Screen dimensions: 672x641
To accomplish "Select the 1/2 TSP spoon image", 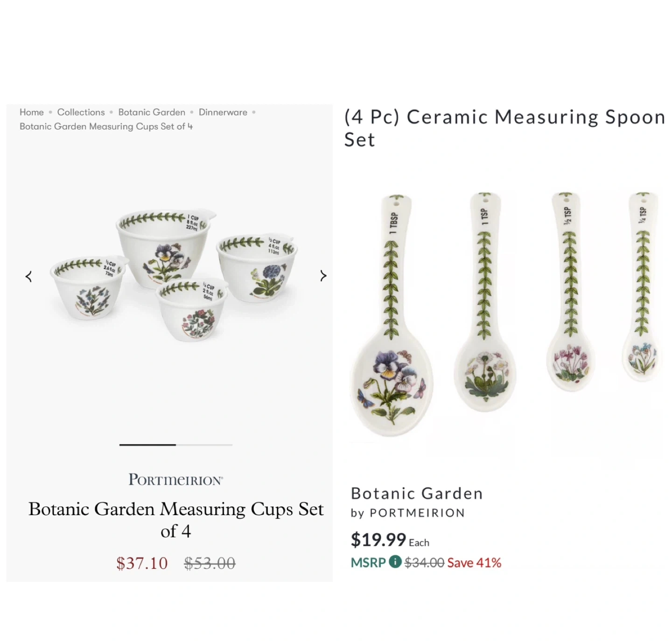I will 569,294.
